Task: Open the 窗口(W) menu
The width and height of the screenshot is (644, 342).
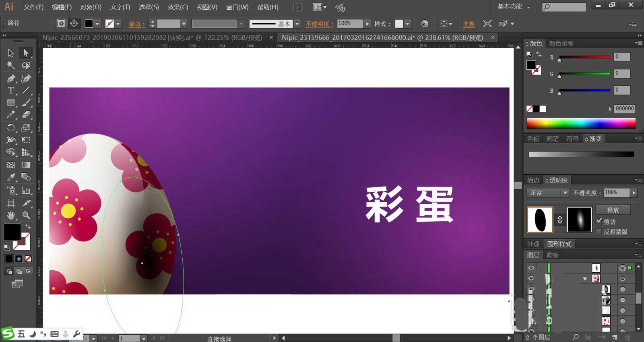Action: [237, 7]
